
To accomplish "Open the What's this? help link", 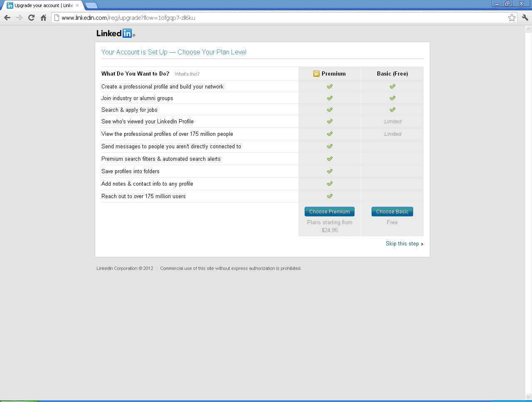I will click(x=187, y=74).
